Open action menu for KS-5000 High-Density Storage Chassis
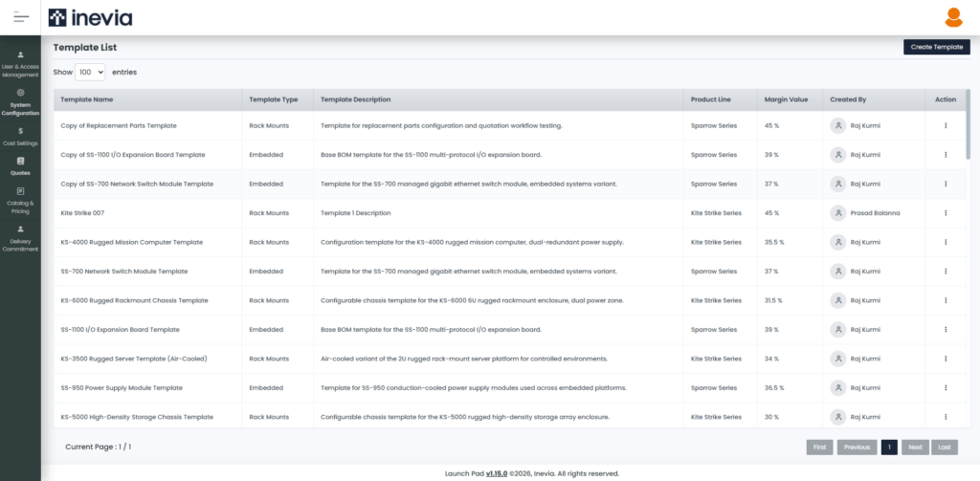The width and height of the screenshot is (980, 481). pyautogui.click(x=946, y=417)
